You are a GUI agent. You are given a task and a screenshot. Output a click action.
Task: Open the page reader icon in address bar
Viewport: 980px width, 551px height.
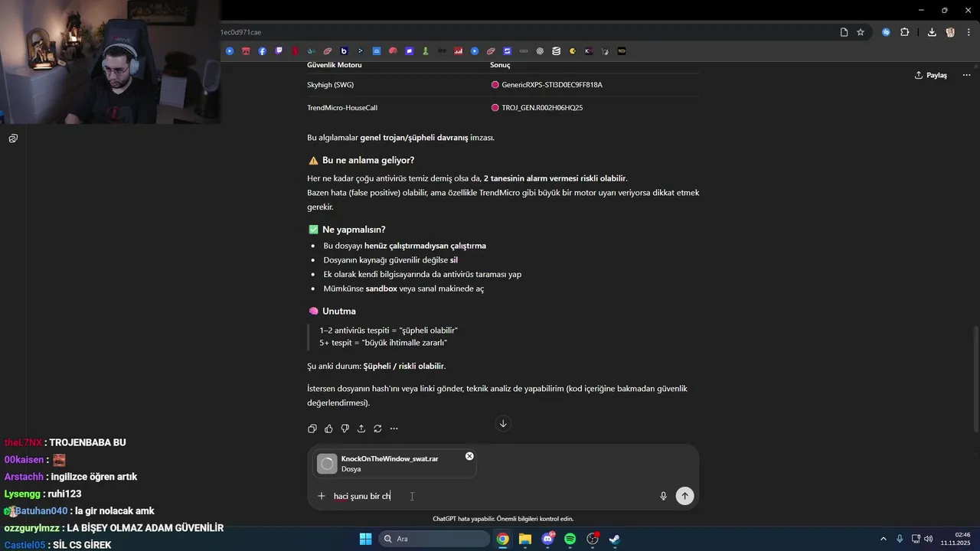(x=844, y=32)
